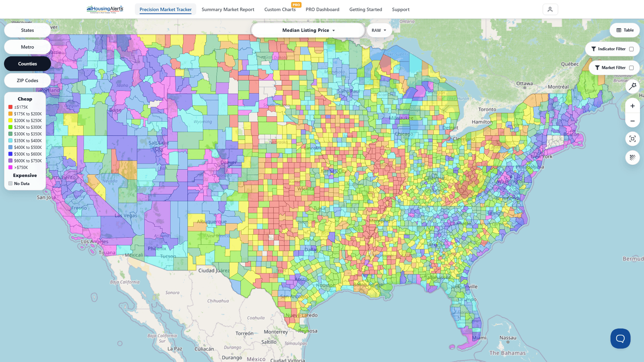Open the Support menu item
The height and width of the screenshot is (362, 644).
400,9
